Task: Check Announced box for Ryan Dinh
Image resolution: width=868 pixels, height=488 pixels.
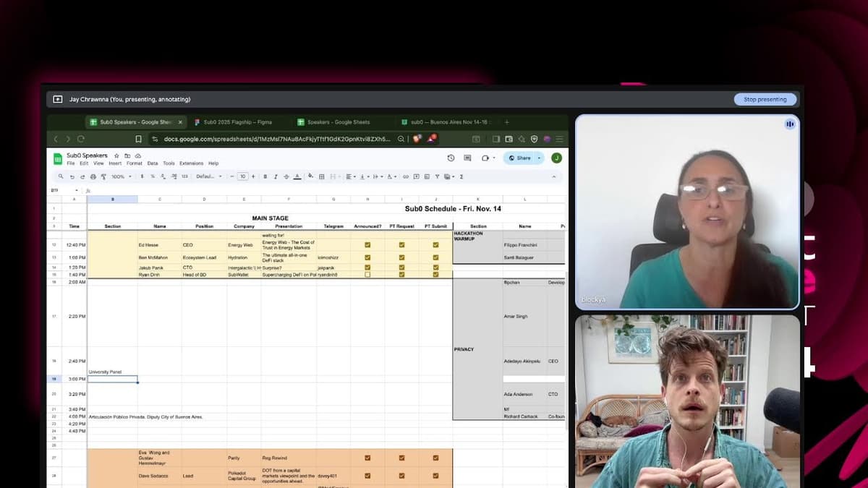Action: tap(367, 275)
